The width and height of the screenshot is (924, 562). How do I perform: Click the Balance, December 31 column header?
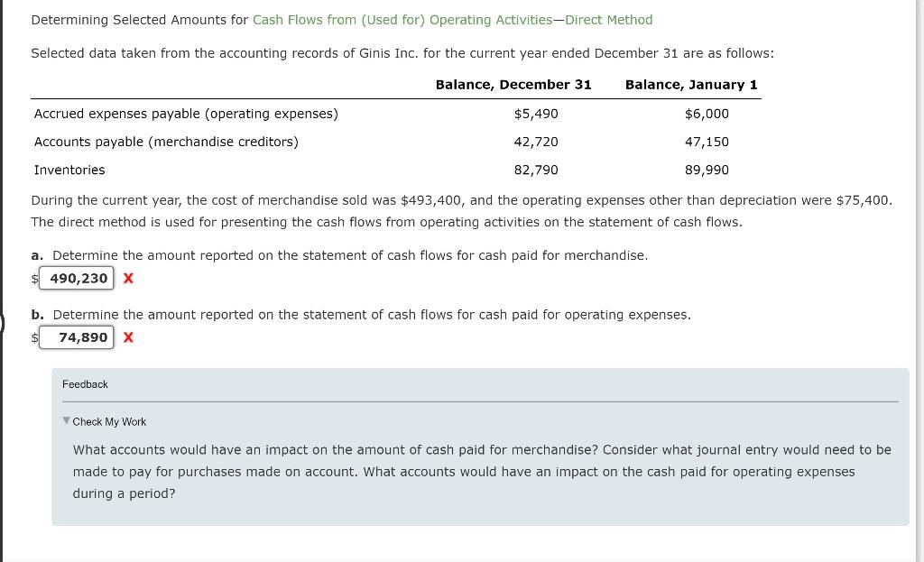coord(513,84)
